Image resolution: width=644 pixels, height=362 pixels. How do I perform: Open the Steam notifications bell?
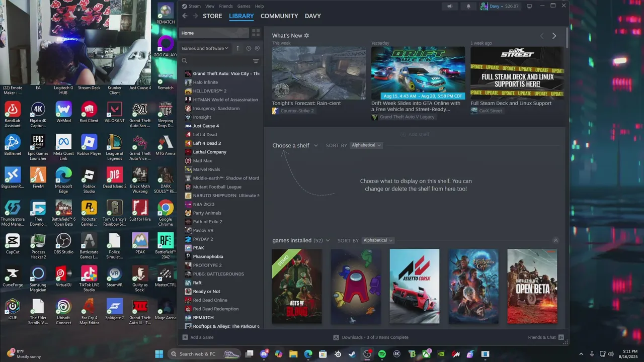(468, 6)
